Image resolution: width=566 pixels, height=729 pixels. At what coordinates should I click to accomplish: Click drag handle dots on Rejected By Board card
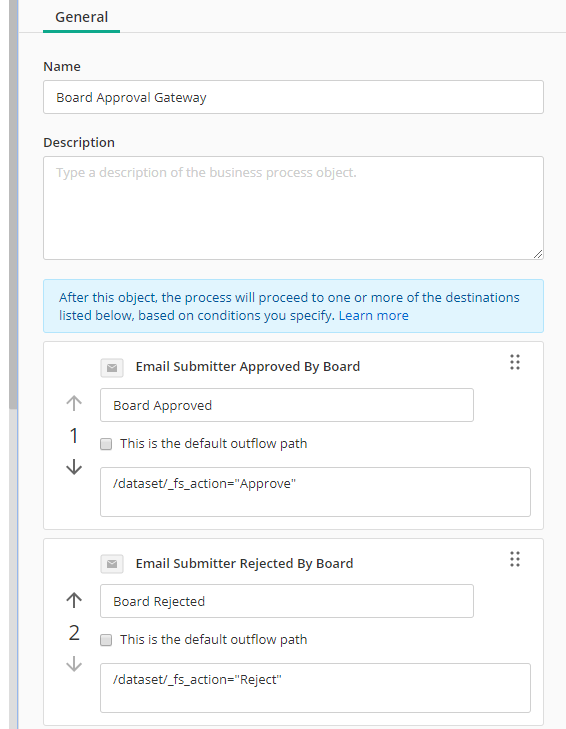(x=514, y=559)
